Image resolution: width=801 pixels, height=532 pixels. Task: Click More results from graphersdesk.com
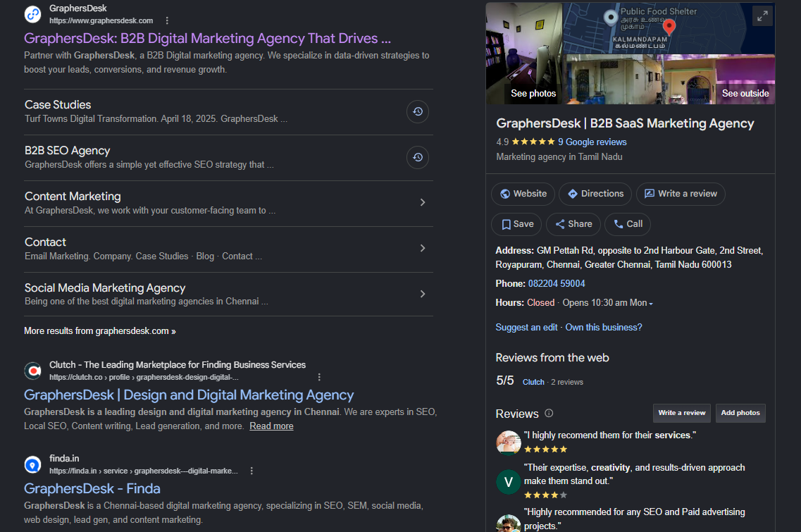click(100, 331)
